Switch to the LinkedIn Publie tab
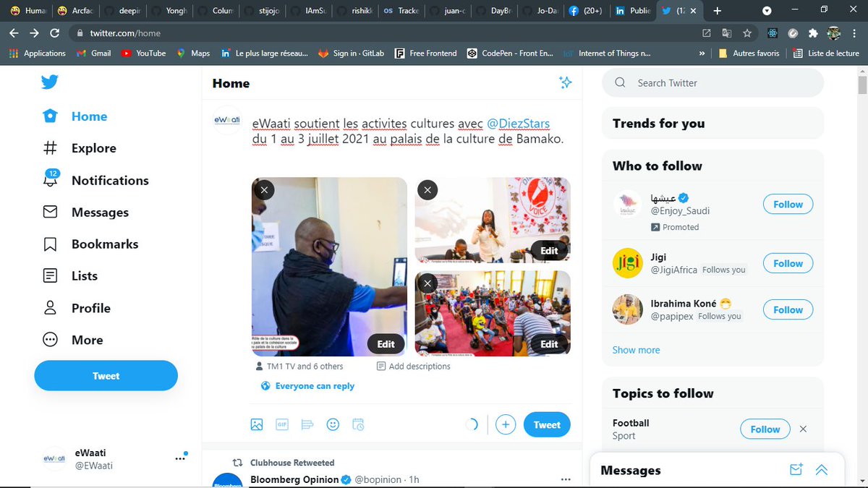 633,11
